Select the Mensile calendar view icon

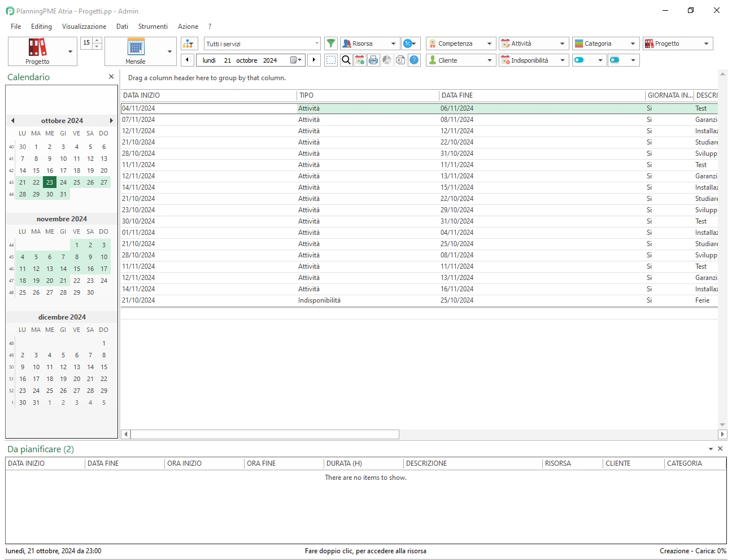[x=136, y=47]
